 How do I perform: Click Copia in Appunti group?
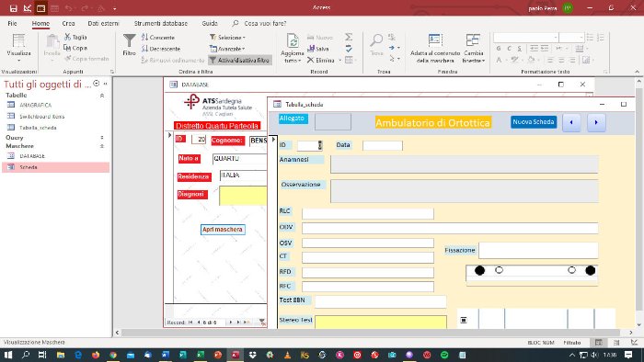coord(75,48)
